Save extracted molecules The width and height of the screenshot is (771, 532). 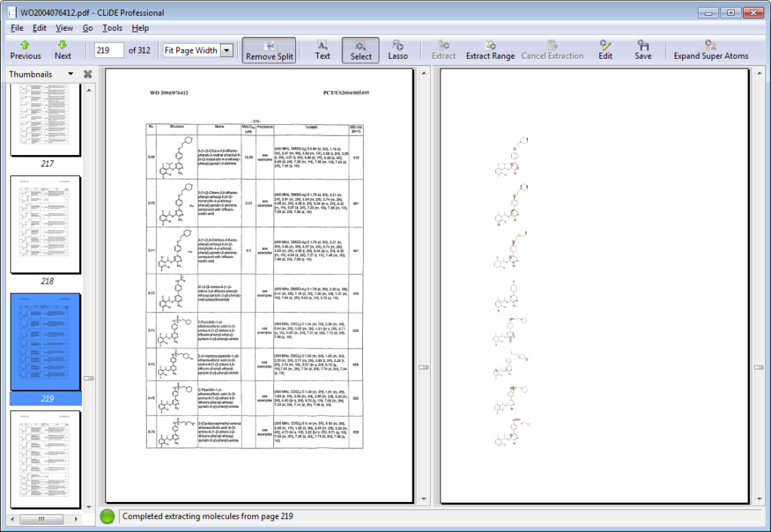coord(642,50)
